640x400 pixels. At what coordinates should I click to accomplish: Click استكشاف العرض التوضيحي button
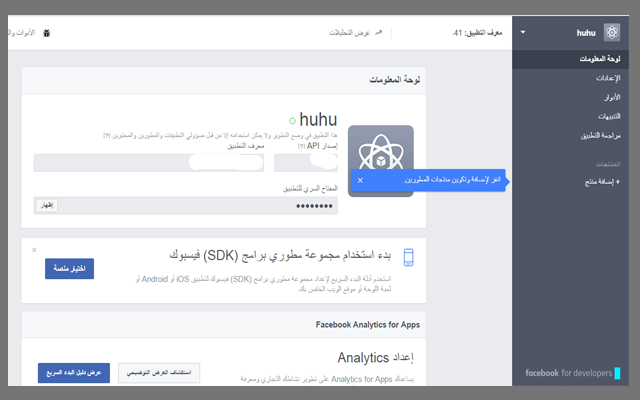[159, 373]
